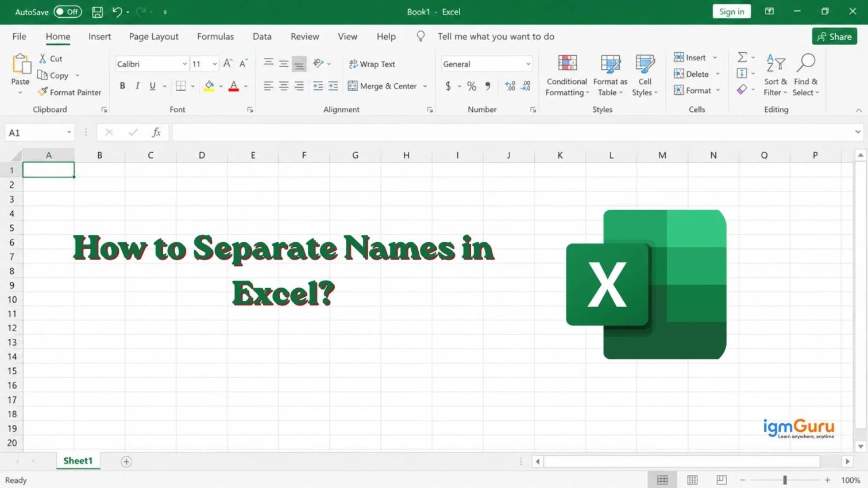Increase decimal places
868x488 pixels.
coord(510,86)
